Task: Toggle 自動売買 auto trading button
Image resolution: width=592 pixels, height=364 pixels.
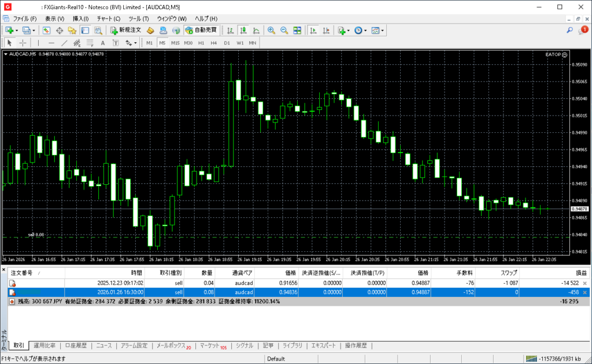Action: [x=201, y=30]
